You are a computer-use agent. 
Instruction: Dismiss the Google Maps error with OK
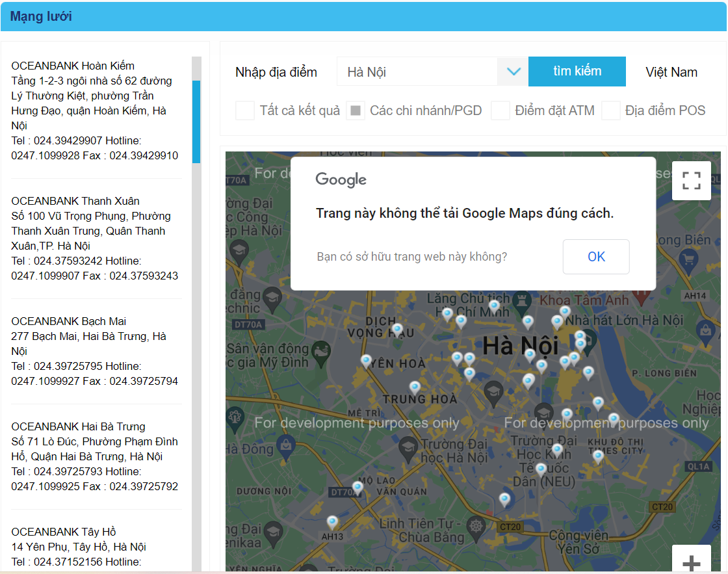596,257
